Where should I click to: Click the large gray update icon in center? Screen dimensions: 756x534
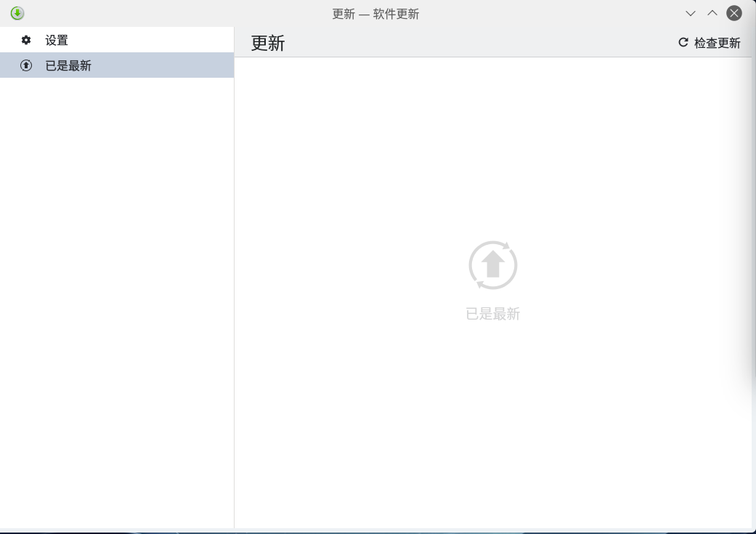point(493,265)
